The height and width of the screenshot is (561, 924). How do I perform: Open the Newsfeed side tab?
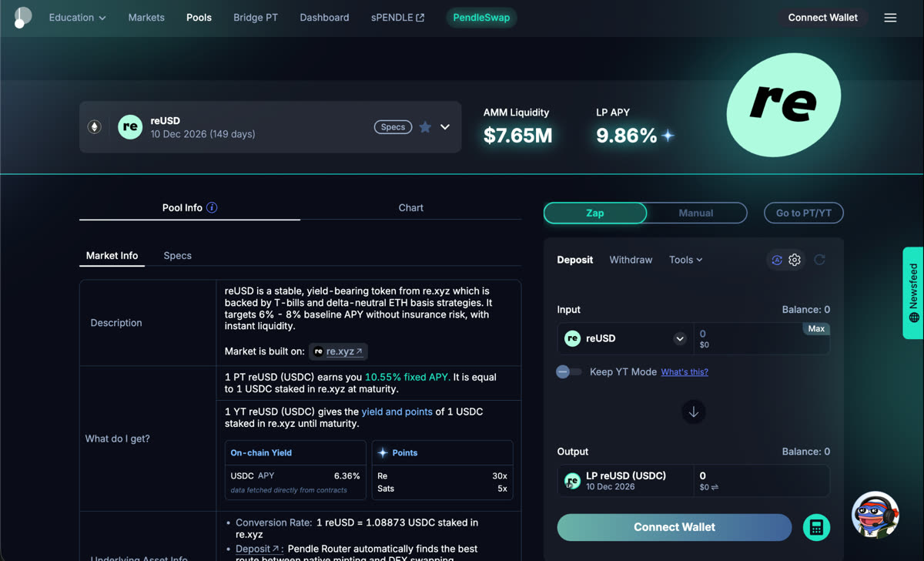(913, 293)
